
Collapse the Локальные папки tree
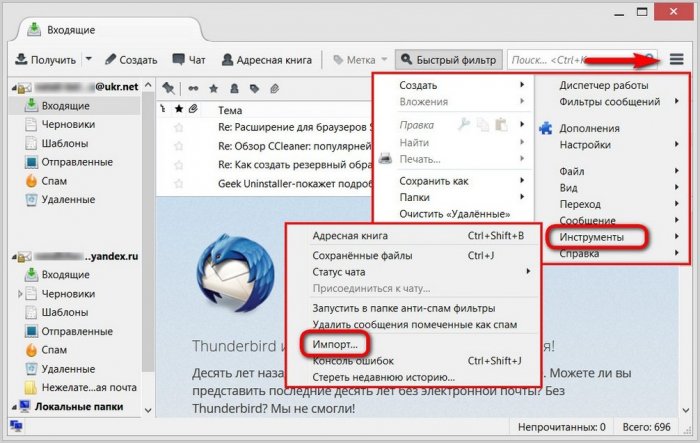[x=11, y=408]
